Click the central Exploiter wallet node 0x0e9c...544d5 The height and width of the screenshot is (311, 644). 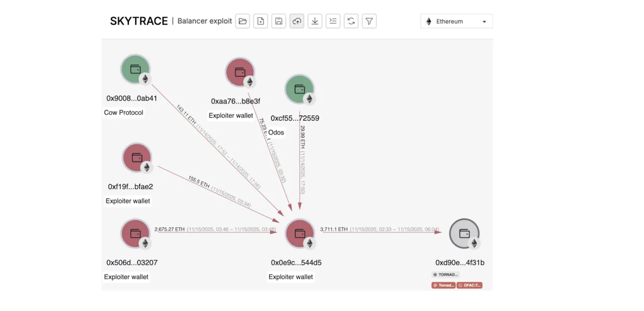click(300, 234)
